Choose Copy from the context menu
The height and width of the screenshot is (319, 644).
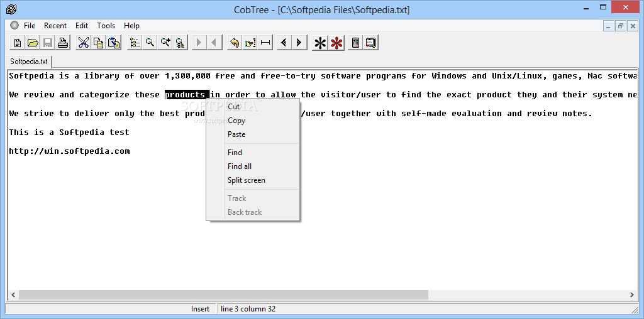[x=253, y=121]
